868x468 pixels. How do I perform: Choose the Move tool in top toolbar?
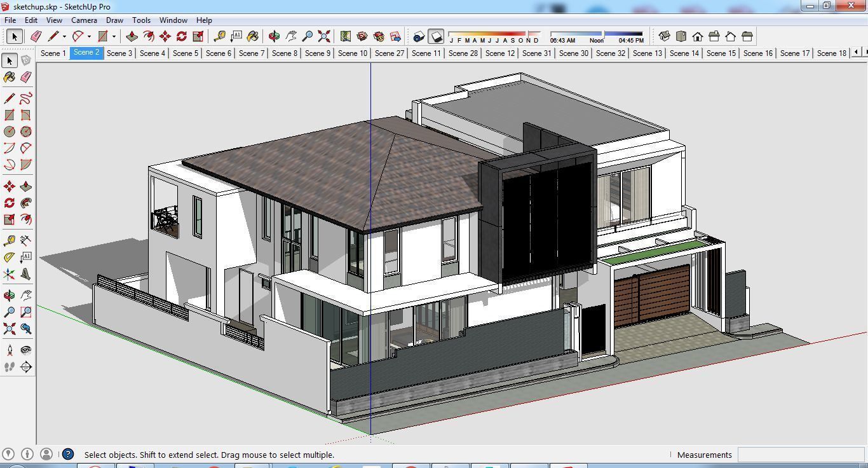(x=165, y=36)
